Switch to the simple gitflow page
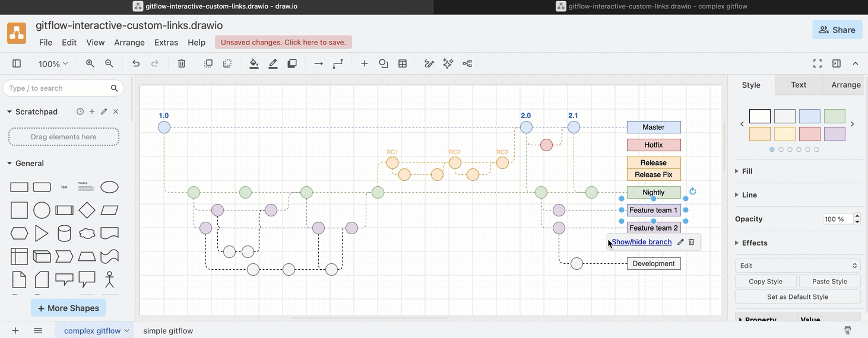The image size is (868, 338). pos(168,331)
